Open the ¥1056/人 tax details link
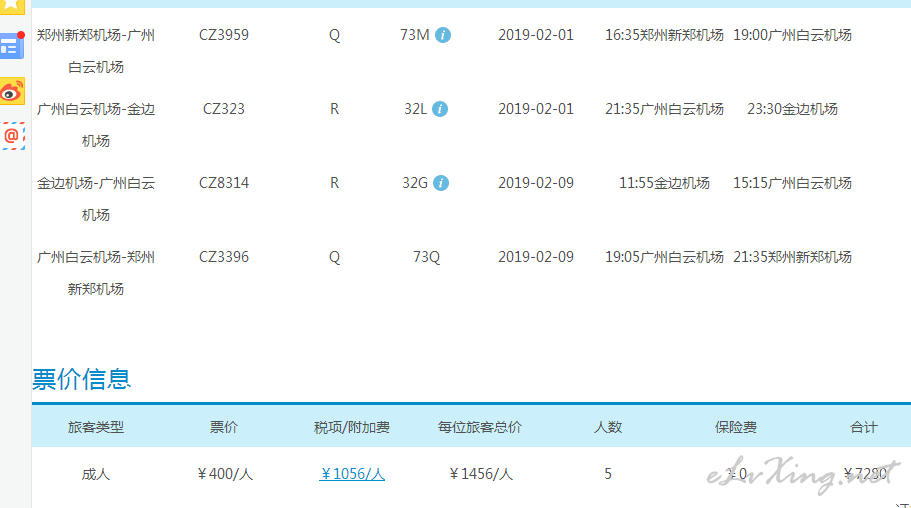Image resolution: width=911 pixels, height=508 pixels. click(x=352, y=474)
